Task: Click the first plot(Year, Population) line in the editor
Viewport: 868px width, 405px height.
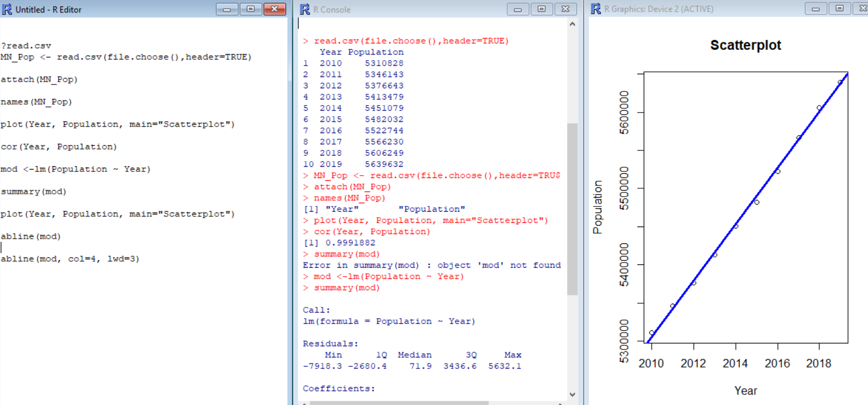Action: [x=118, y=124]
